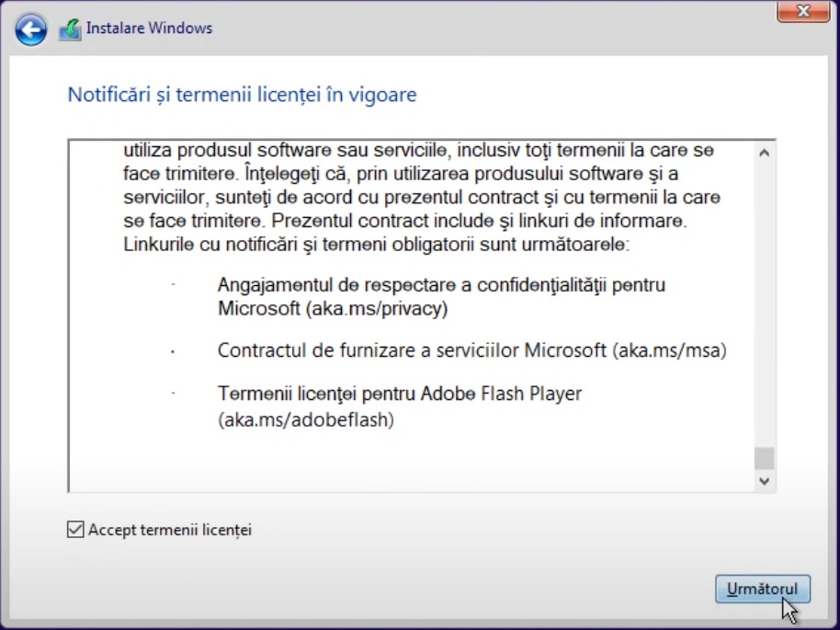Click the license scrollbar thumb
This screenshot has width=840, height=630.
(764, 458)
